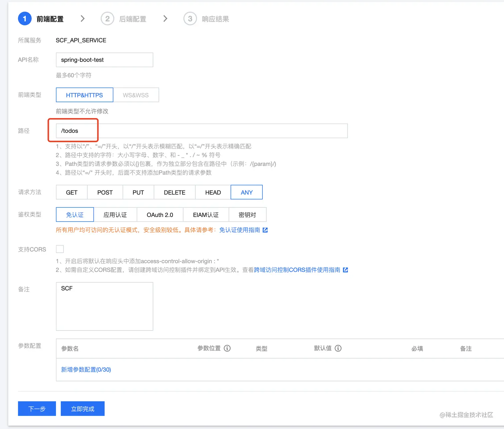This screenshot has width=504, height=429.
Task: Focus the 路径 input containing /todos
Action: pyautogui.click(x=202, y=131)
